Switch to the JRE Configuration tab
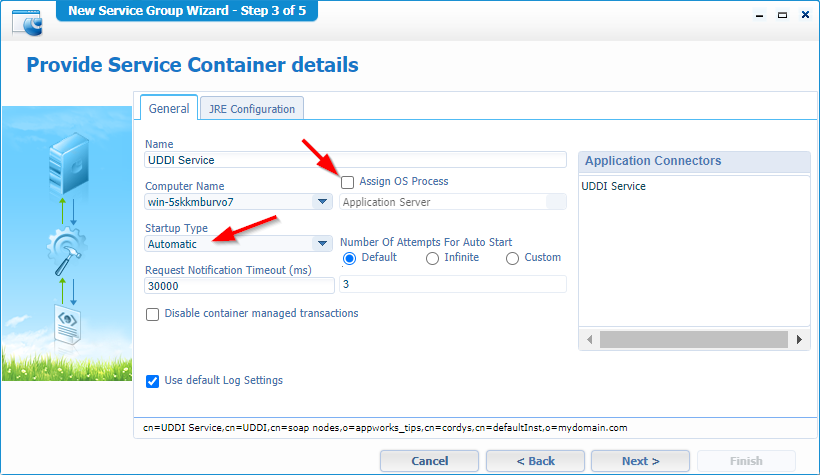The image size is (820, 475). click(x=251, y=109)
